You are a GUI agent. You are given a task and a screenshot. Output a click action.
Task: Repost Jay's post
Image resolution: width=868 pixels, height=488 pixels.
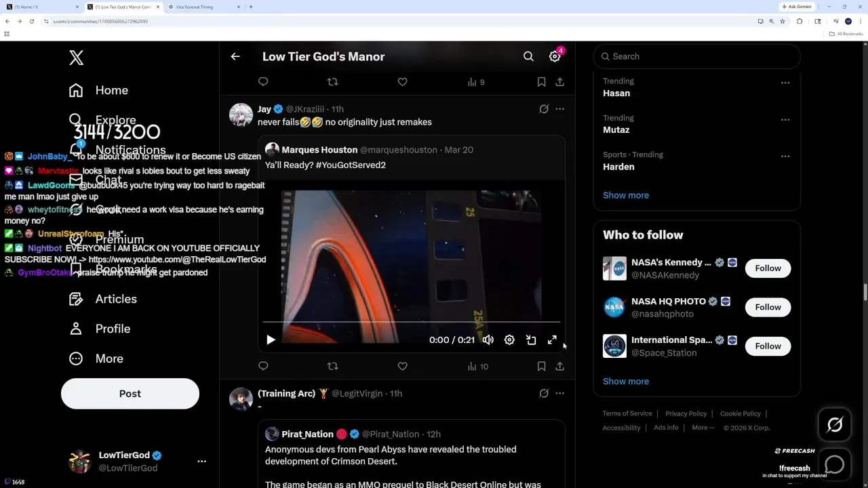click(332, 366)
